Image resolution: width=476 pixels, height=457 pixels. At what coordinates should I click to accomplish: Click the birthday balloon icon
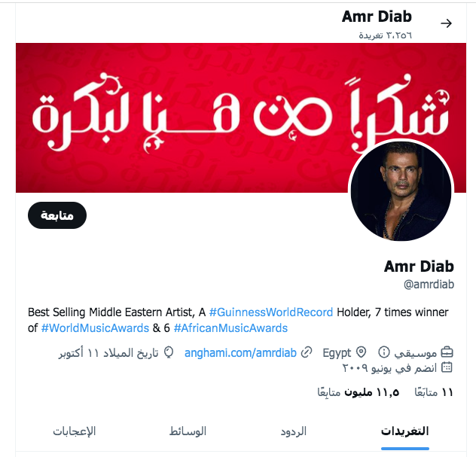(169, 352)
